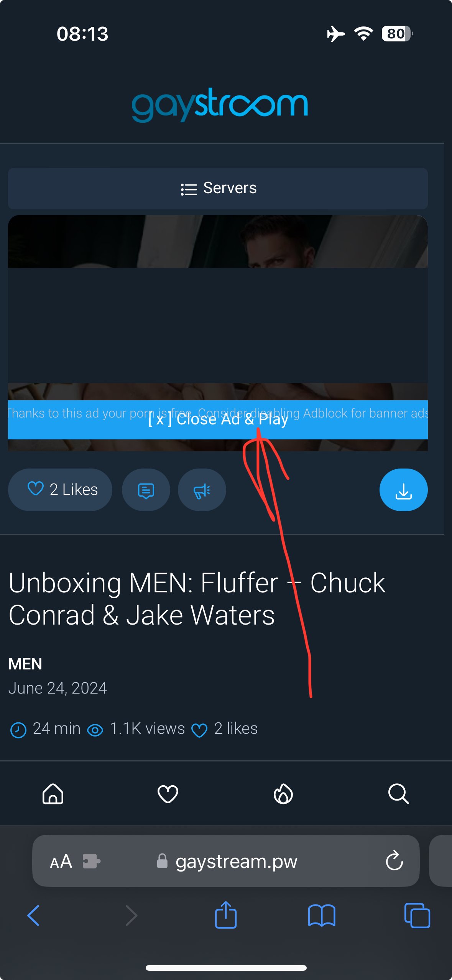Click Close Ad & Play banner

click(218, 420)
